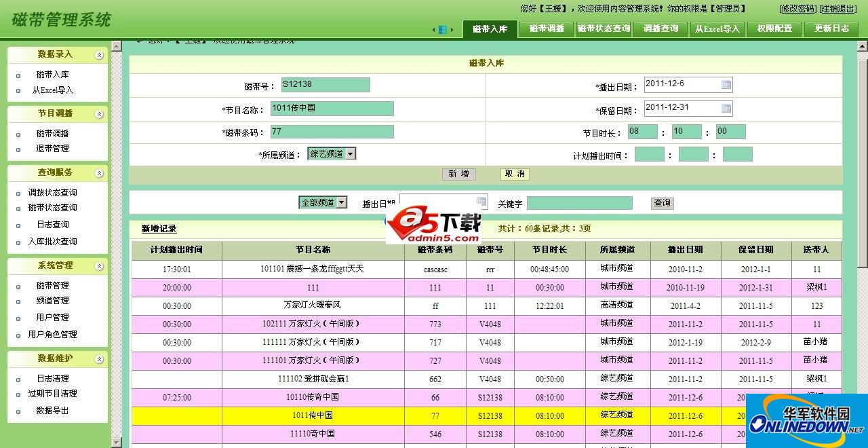Viewport: 868px width, 448px height.
Task: Click the left scroll arrow beside the tab bar
Action: click(435, 30)
